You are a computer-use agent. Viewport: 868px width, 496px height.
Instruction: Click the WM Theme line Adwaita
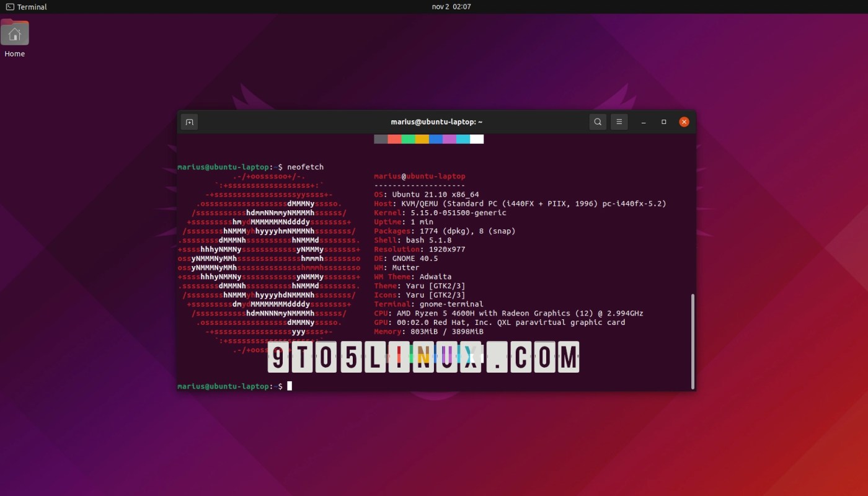click(x=413, y=277)
